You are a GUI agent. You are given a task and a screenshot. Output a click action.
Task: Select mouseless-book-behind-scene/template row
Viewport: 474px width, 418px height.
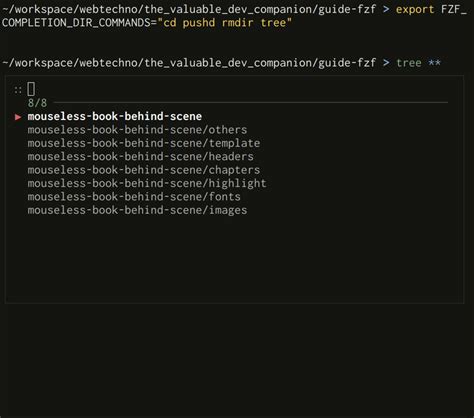pos(144,143)
